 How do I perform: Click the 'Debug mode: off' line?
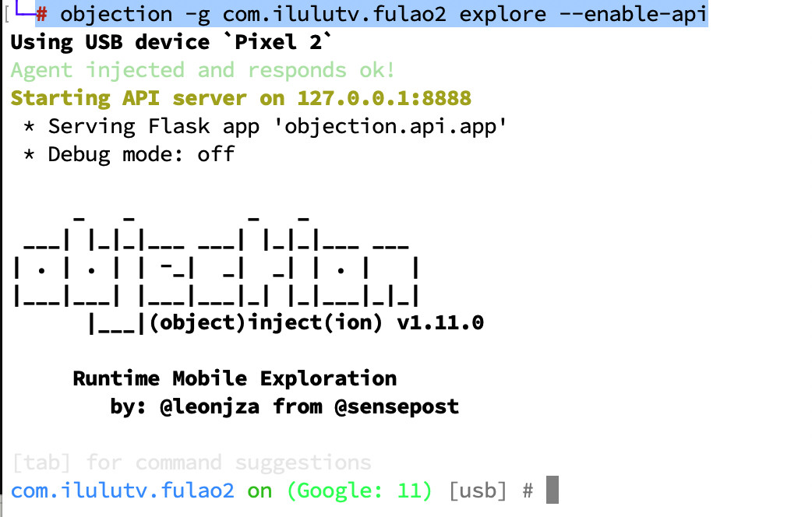coord(140,154)
